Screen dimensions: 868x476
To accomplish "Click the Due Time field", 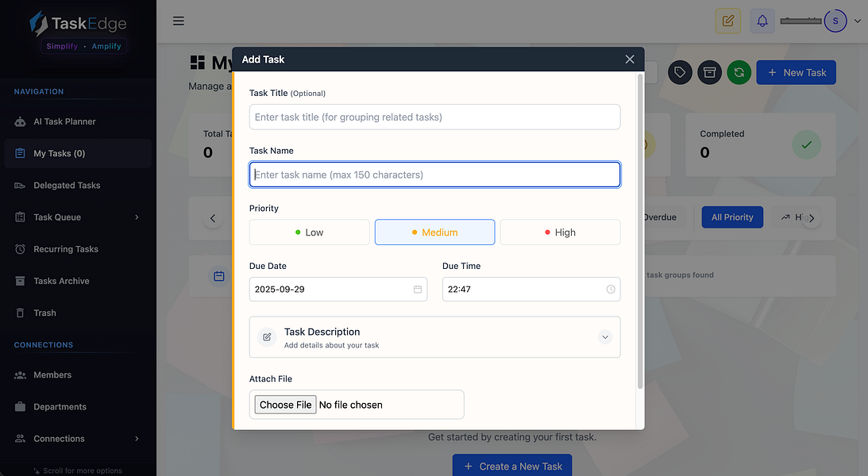I will point(531,289).
